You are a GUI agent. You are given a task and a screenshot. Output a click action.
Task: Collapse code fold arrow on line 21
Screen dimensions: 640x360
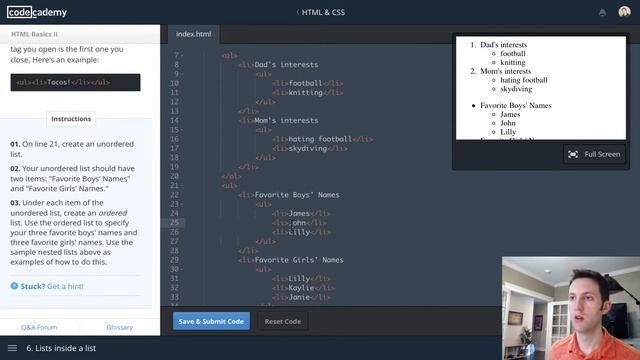tap(182, 185)
